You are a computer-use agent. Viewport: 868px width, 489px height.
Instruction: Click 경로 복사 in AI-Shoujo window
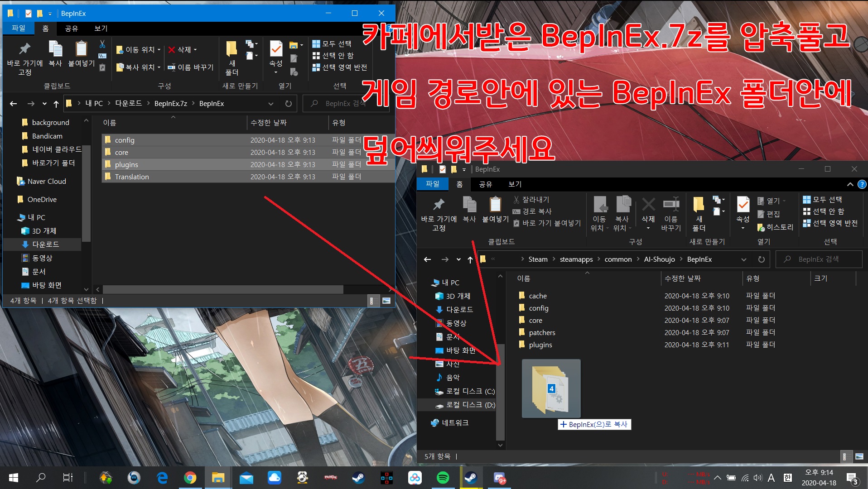coord(532,211)
